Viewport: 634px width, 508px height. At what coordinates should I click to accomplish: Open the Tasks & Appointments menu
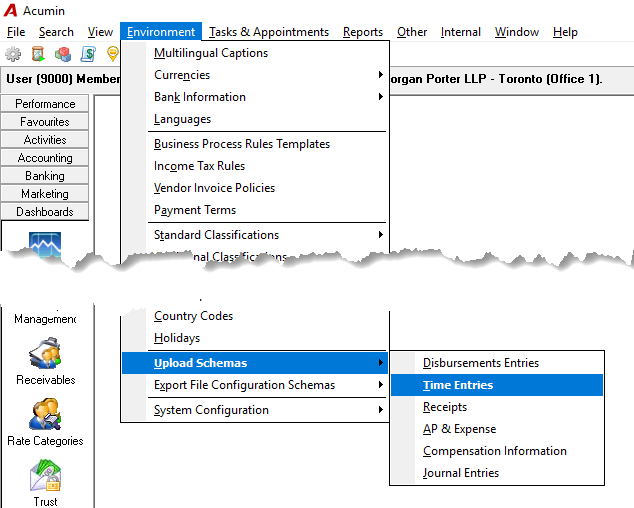[269, 32]
